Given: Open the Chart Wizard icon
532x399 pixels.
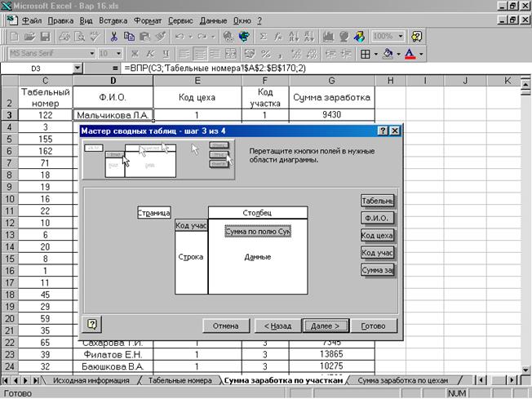Looking at the screenshot, I should pyautogui.click(x=329, y=36).
